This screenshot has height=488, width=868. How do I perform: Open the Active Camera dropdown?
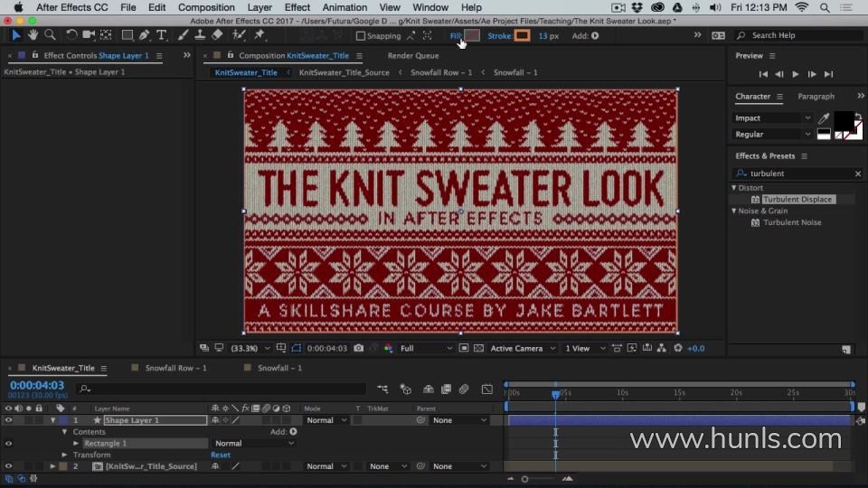[523, 348]
